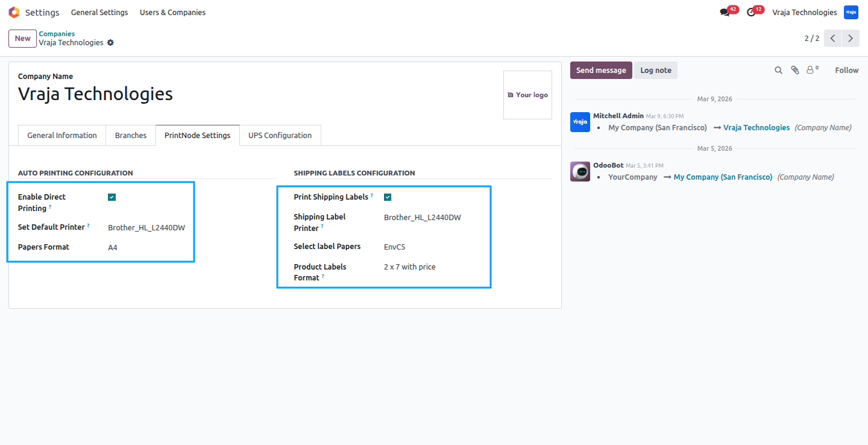This screenshot has height=445, width=868.
Task: Click the Your logo image placeholder
Action: (x=527, y=95)
